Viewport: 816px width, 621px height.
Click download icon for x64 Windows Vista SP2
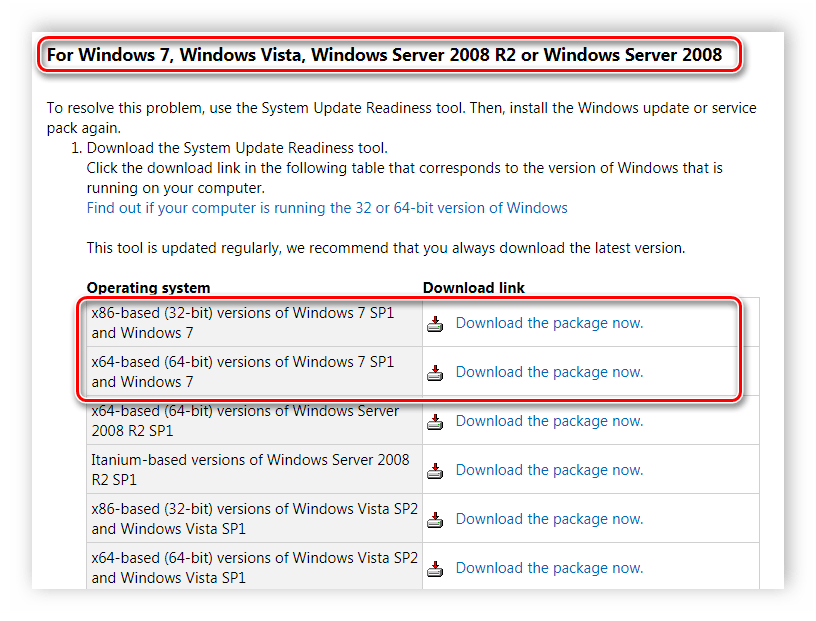[435, 569]
